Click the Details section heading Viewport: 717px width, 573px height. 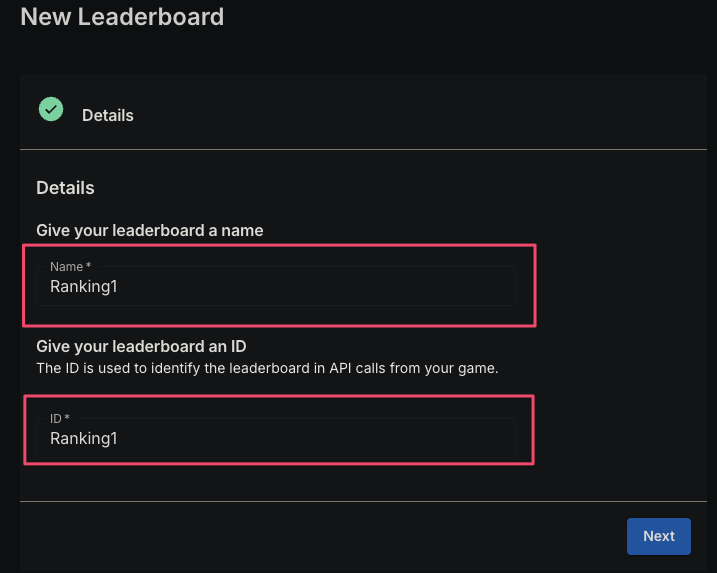(65, 188)
